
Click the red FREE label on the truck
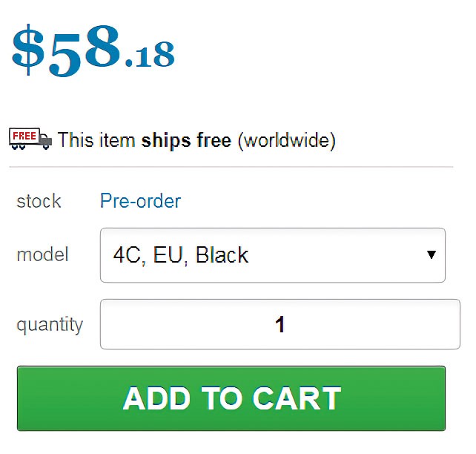click(24, 136)
